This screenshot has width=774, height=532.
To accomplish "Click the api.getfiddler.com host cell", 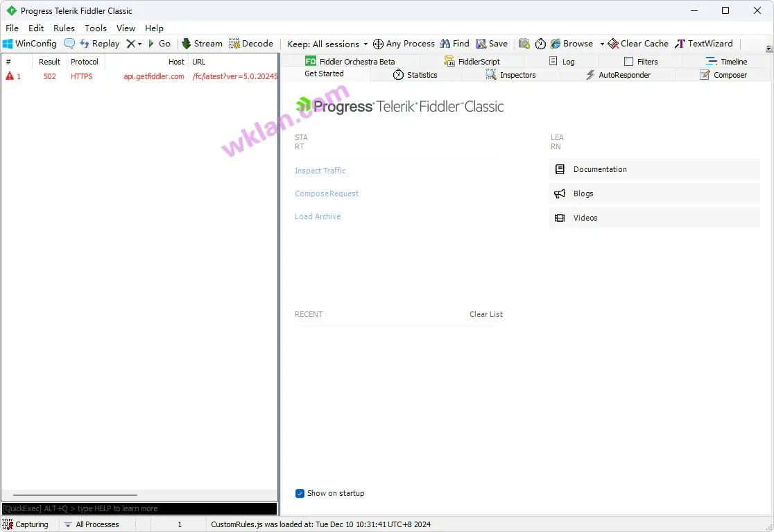I will pos(153,76).
